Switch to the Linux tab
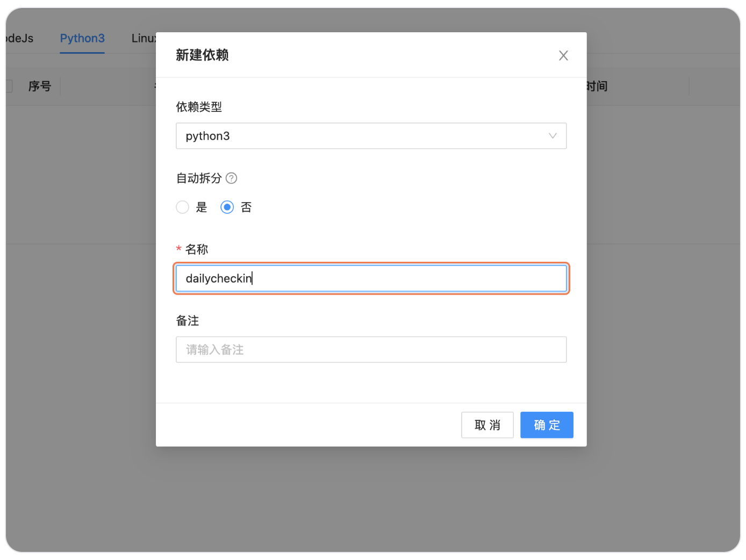 point(144,38)
